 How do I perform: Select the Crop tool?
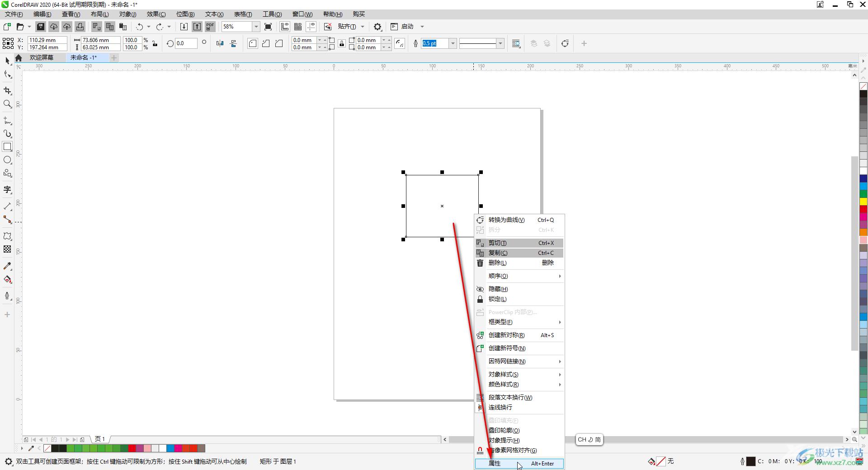pyautogui.click(x=7, y=91)
